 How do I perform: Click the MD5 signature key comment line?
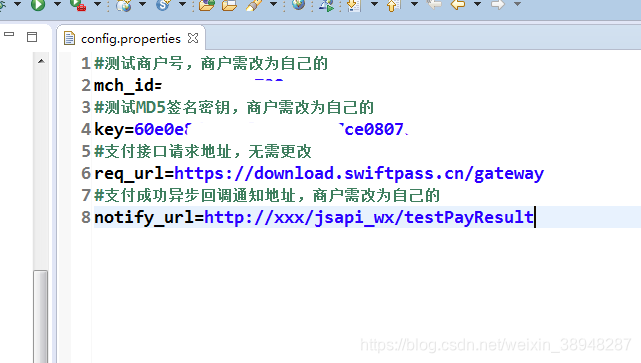(x=234, y=108)
